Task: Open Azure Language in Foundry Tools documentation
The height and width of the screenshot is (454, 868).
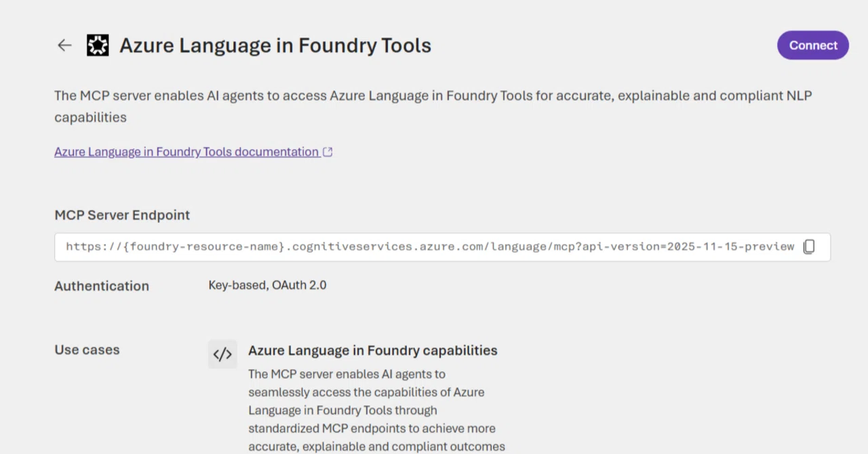Action: click(186, 152)
